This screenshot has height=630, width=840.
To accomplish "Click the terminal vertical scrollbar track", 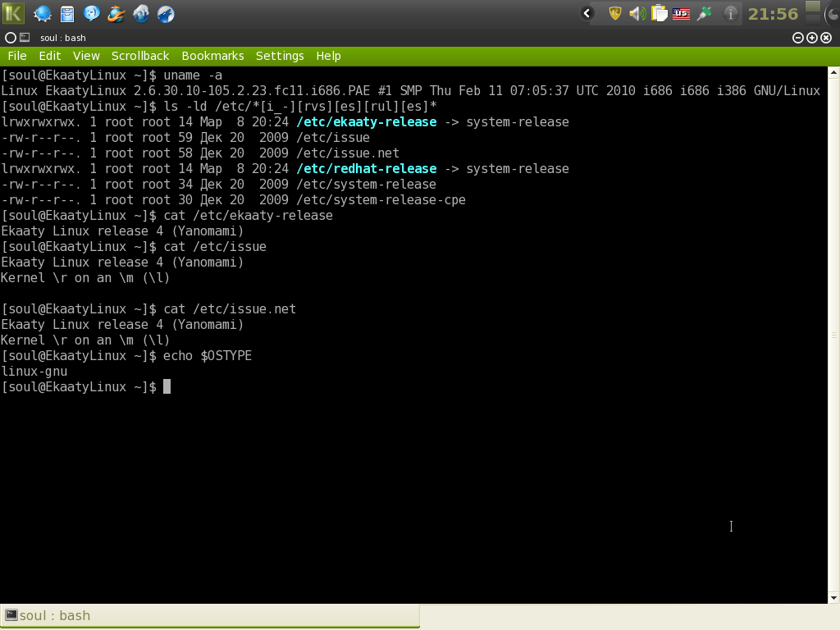I will 833,335.
